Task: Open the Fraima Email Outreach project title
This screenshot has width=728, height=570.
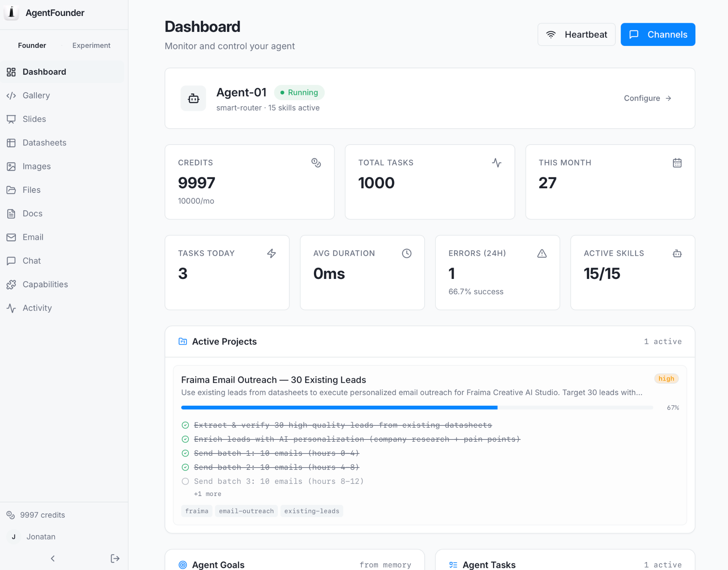Action: pyautogui.click(x=273, y=380)
